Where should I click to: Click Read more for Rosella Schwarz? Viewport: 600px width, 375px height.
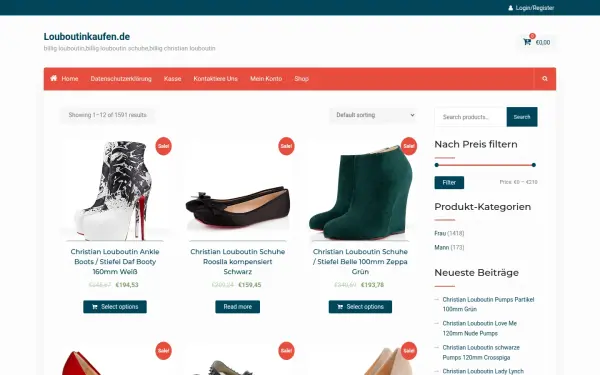point(238,307)
